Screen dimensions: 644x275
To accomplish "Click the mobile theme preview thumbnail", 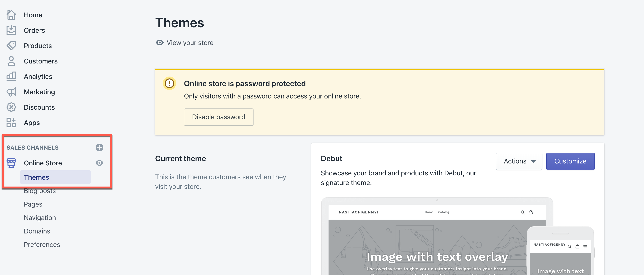I will tap(560, 251).
